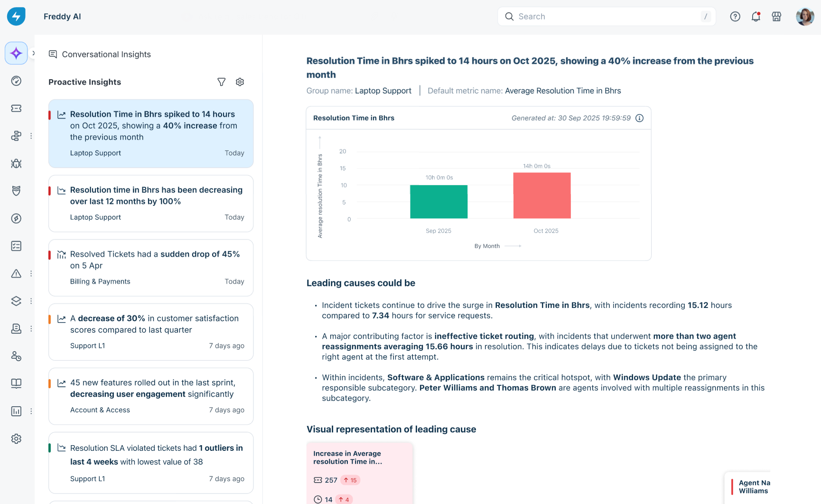821x504 pixels.
Task: Click the Conversational Insights link
Action: [x=106, y=54]
